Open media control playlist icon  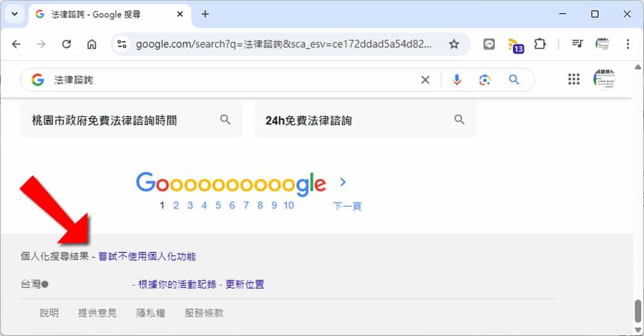[x=577, y=43]
